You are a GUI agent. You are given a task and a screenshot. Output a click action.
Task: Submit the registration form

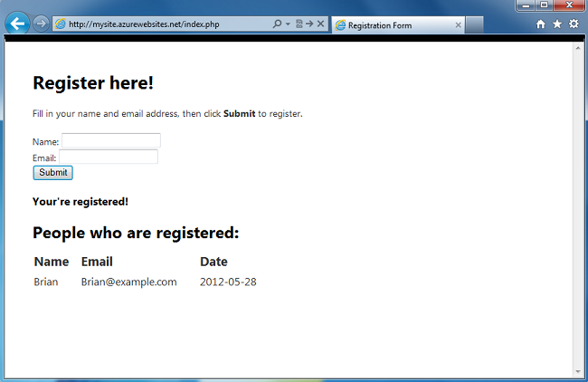click(x=52, y=173)
